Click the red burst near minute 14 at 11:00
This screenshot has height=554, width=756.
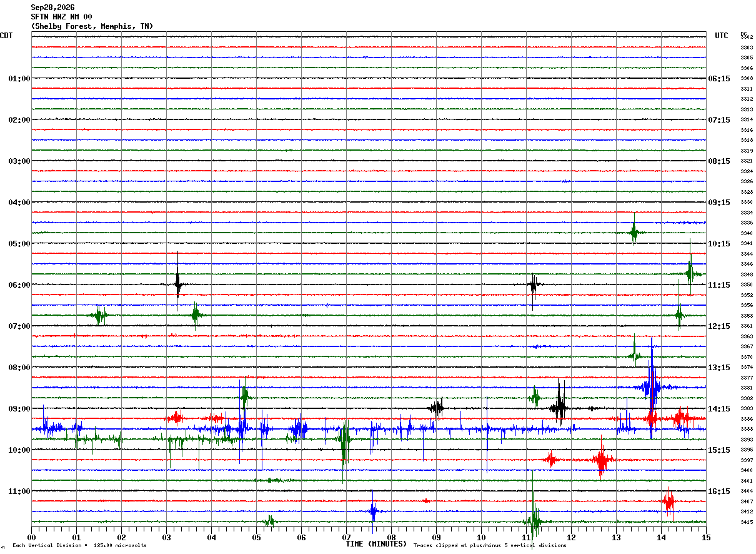pos(669,501)
